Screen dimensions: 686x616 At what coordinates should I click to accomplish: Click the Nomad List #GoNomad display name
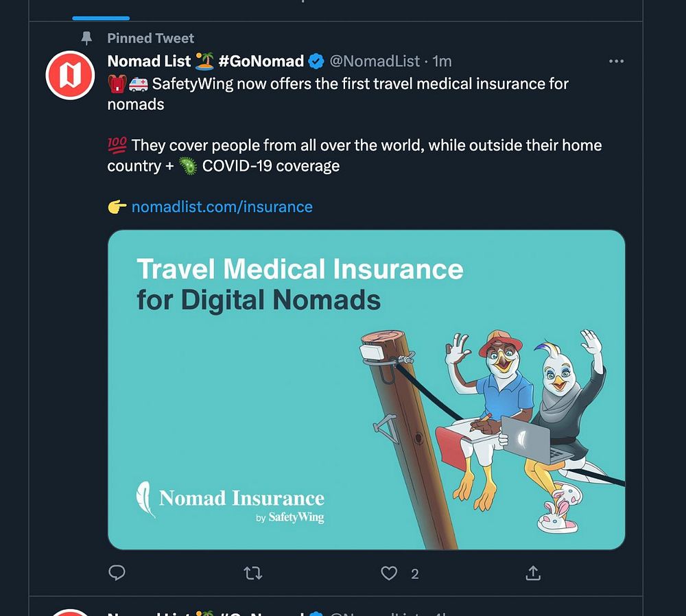(205, 62)
